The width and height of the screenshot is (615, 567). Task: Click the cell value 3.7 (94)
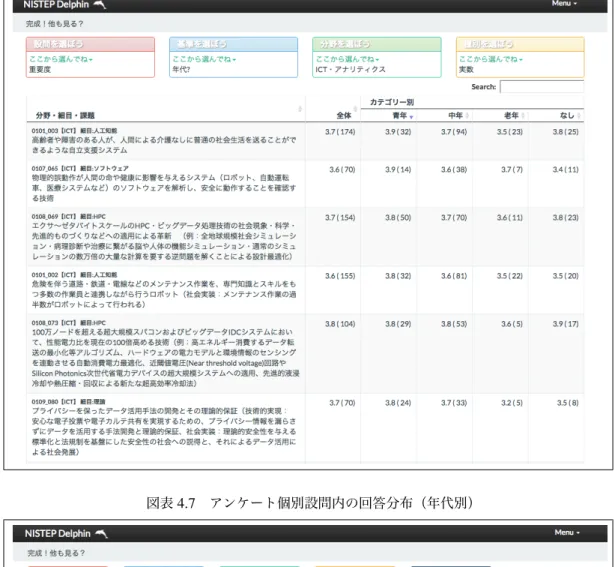pyautogui.click(x=454, y=132)
